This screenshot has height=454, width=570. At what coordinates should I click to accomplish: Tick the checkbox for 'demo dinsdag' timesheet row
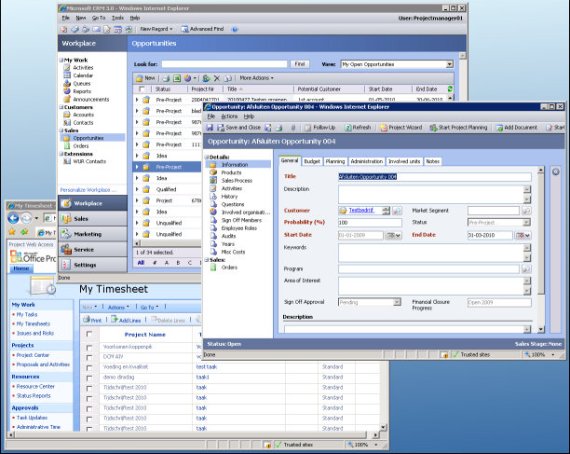pyautogui.click(x=89, y=378)
